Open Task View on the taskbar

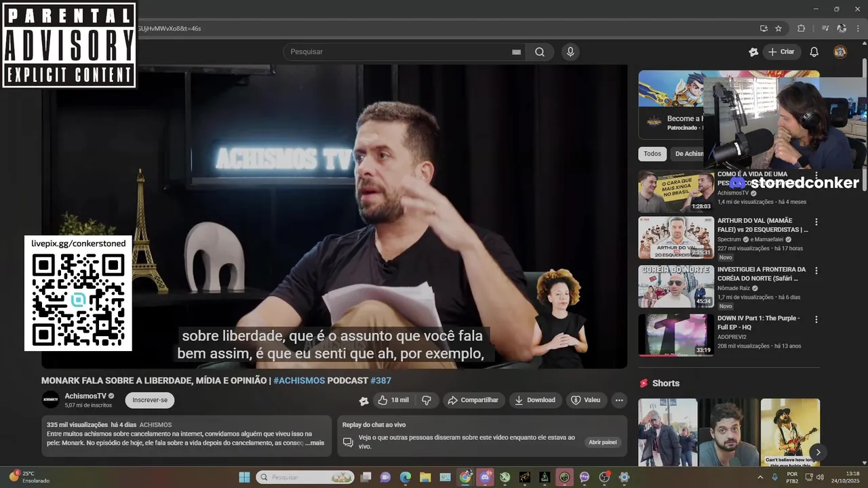point(366,477)
